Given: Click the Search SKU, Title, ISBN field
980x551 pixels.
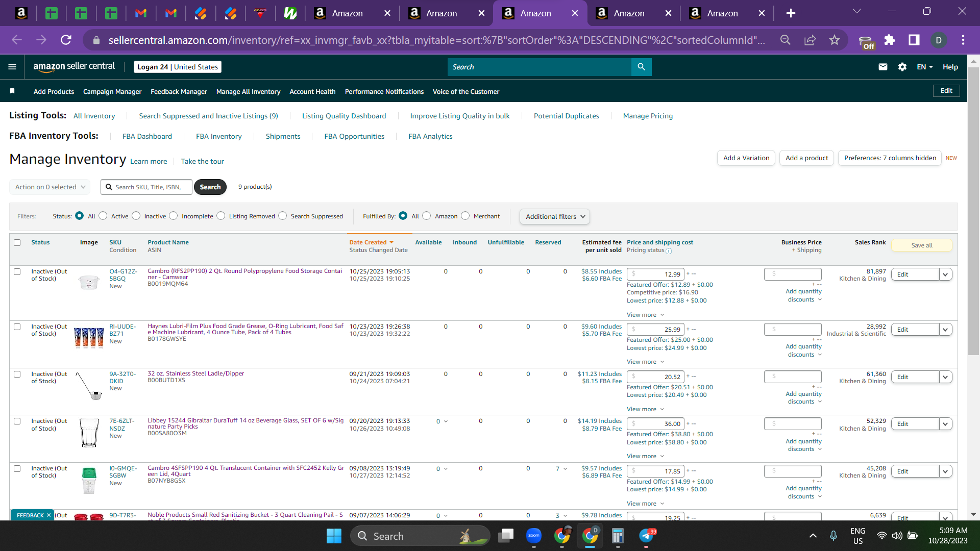Looking at the screenshot, I should [x=146, y=187].
